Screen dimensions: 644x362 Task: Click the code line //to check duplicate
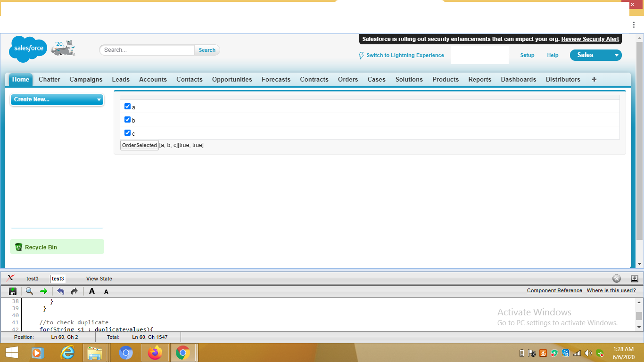point(74,322)
